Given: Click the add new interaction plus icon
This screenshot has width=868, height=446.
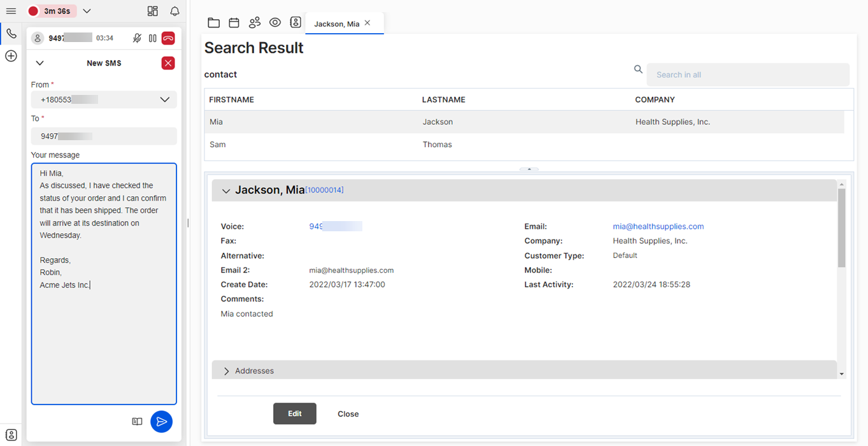Looking at the screenshot, I should (11, 56).
